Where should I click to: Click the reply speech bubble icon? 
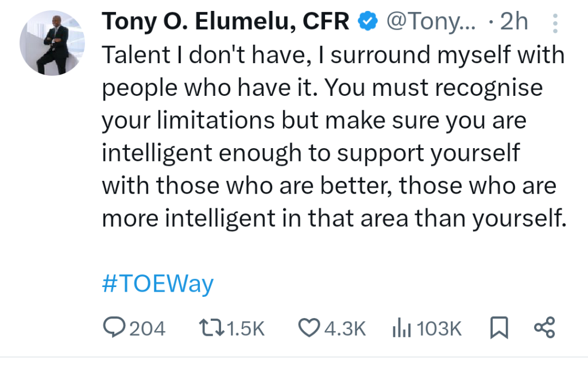pyautogui.click(x=114, y=328)
